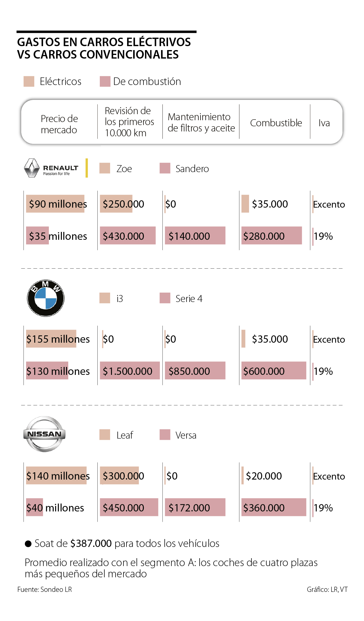This screenshot has height=621, width=364.
Task: Select the Combustible column header
Action: coord(276,123)
